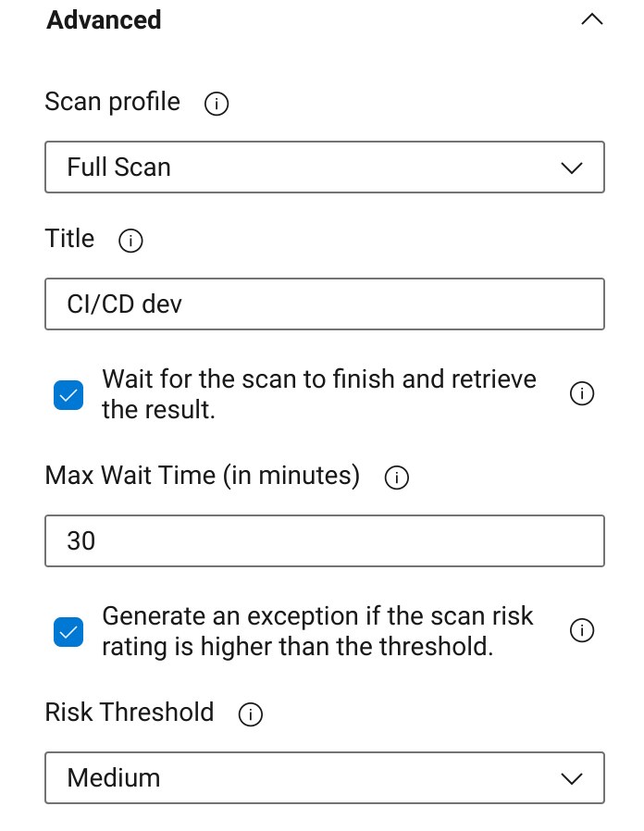This screenshot has width=644, height=831.
Task: Show info tooltip for Title
Action: click(x=130, y=242)
